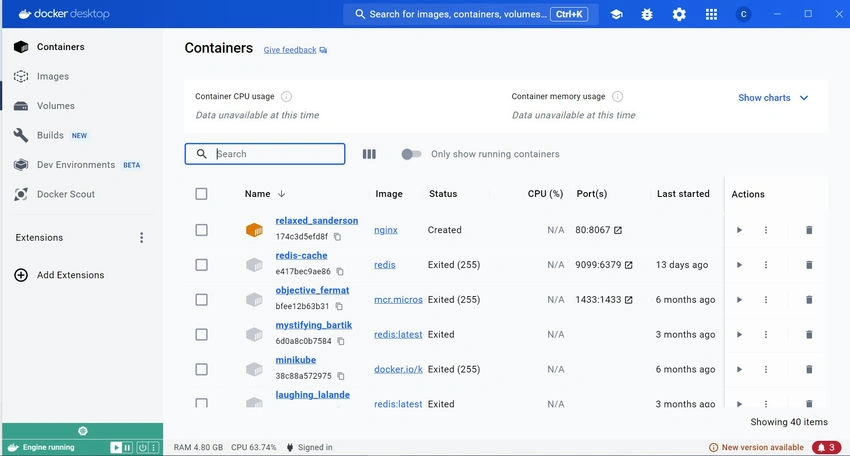This screenshot has width=850, height=456.
Task: Open Settings gear icon
Action: click(679, 15)
